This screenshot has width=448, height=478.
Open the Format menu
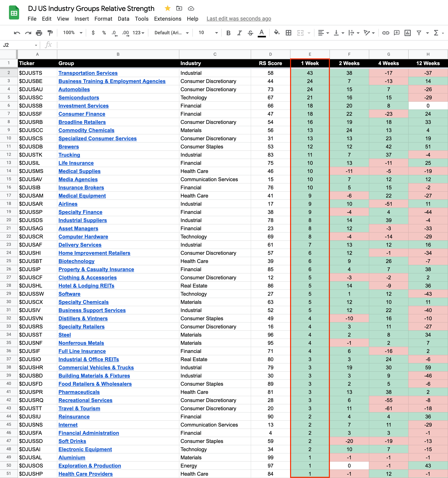point(103,19)
